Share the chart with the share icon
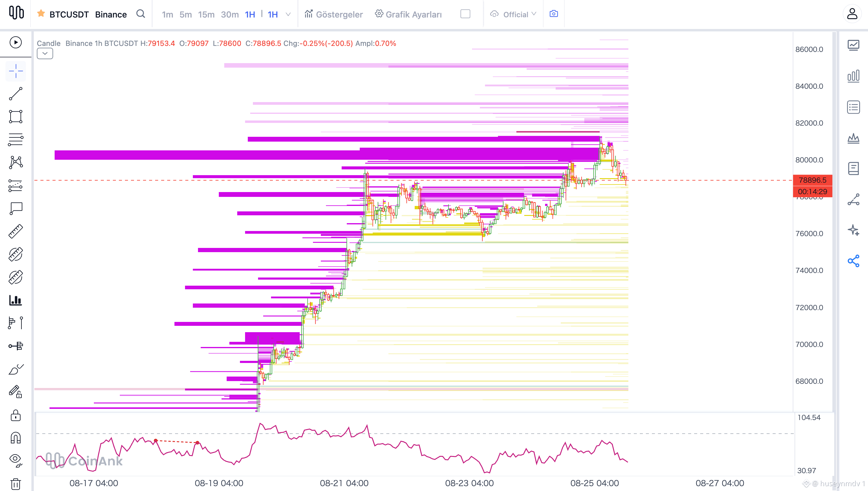Screen dimensions: 868x491 point(853,261)
